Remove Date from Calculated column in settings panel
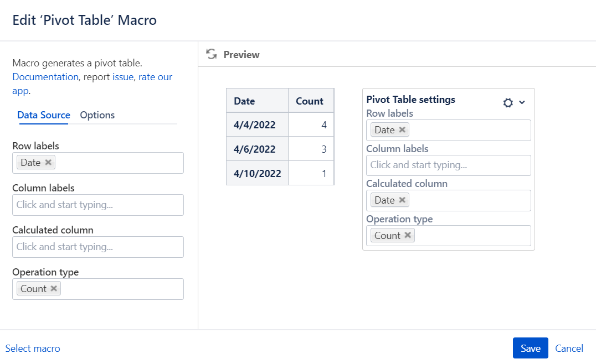The width and height of the screenshot is (596, 364). tap(402, 200)
